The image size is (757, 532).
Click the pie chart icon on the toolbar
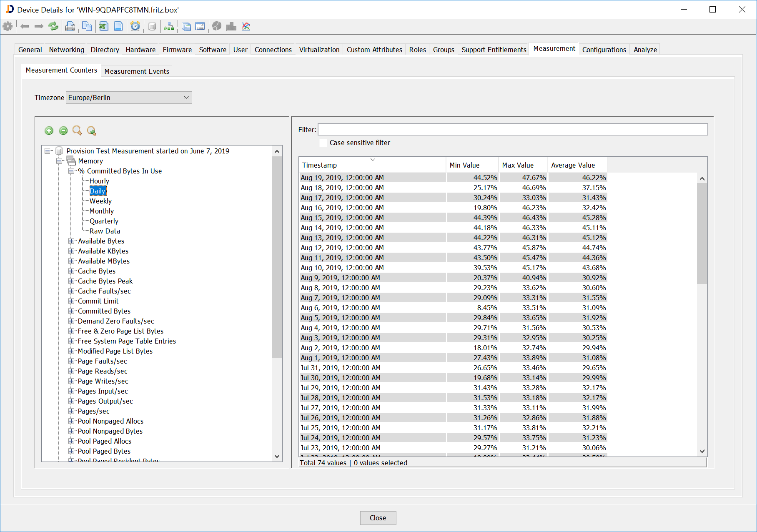click(x=217, y=26)
